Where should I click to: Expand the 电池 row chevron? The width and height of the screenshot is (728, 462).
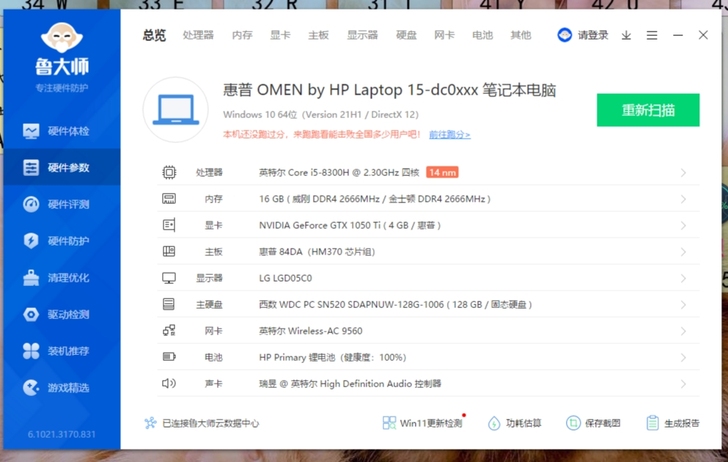click(x=683, y=358)
